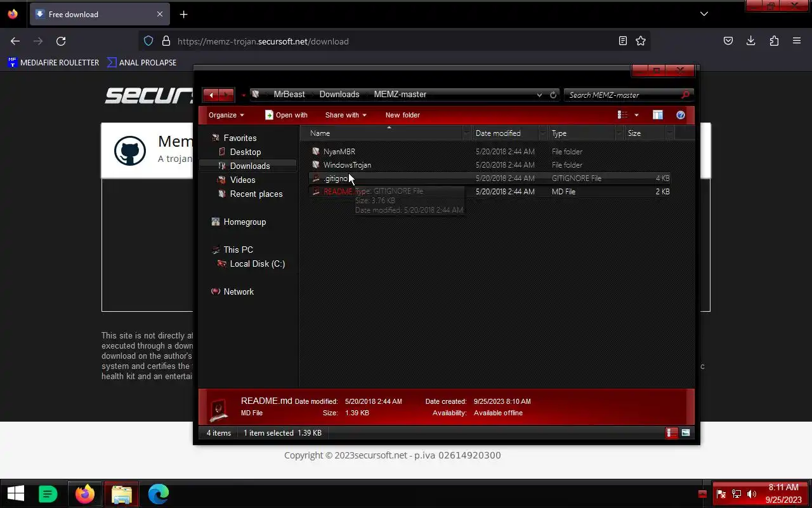Bookmark this page with star icon
Viewport: 812px width, 508px height.
click(x=641, y=41)
